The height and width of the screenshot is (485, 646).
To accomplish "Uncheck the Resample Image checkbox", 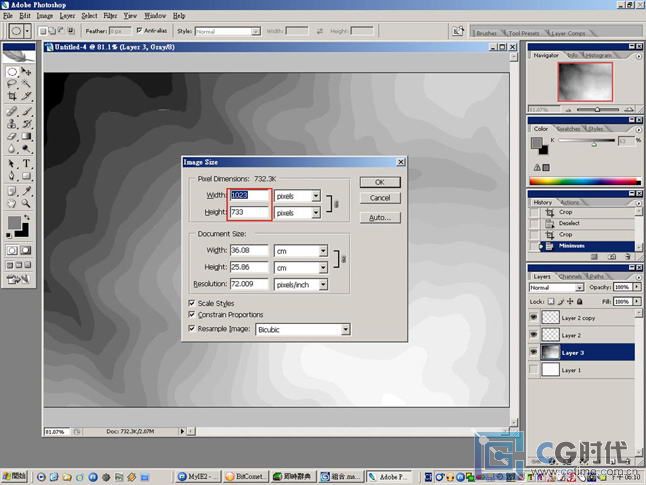I will (x=192, y=328).
